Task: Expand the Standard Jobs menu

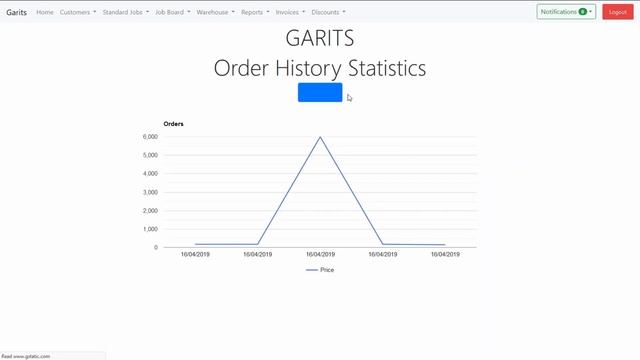Action: coord(126,12)
